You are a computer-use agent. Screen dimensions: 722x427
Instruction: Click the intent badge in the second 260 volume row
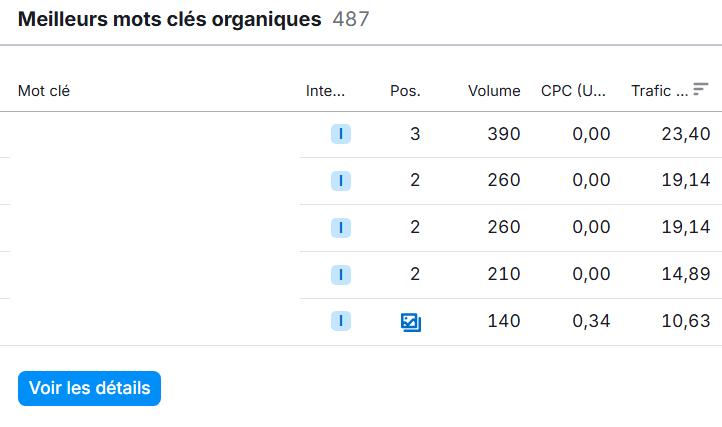(x=341, y=228)
